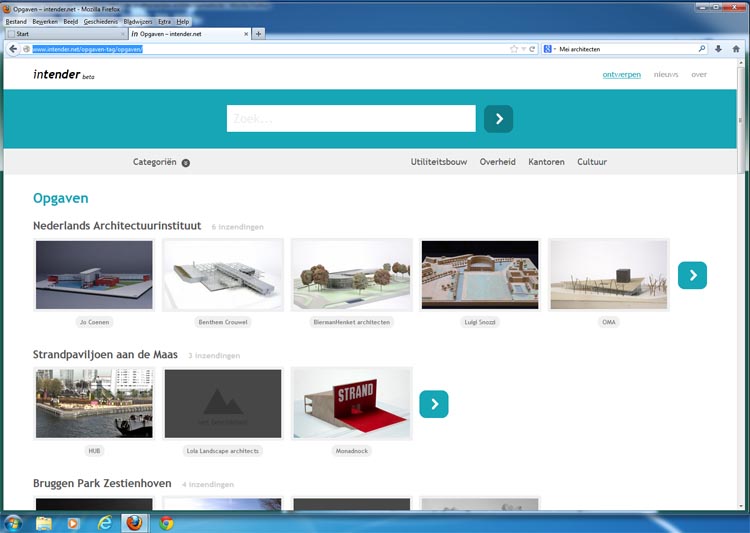Launch Google Chrome from the taskbar
This screenshot has width=750, height=533.
(166, 523)
